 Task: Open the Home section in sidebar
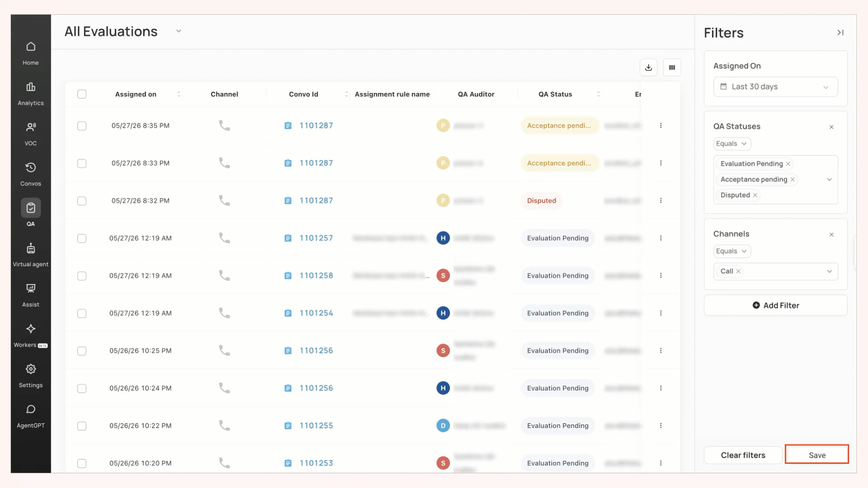click(x=30, y=53)
